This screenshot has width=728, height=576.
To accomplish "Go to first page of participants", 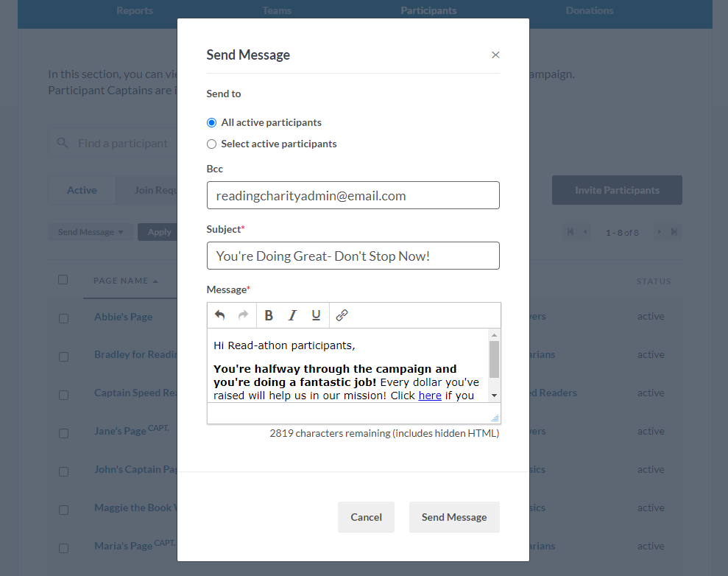I will click(x=570, y=232).
